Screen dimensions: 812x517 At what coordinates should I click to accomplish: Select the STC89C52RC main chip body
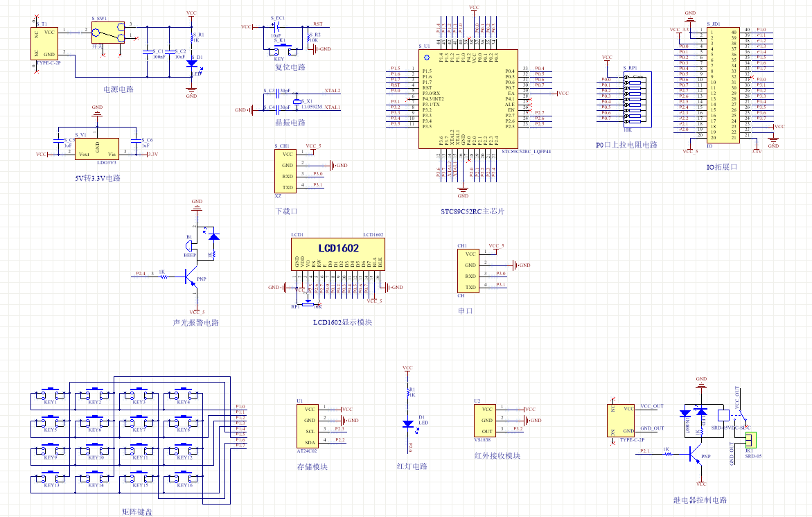point(468,99)
